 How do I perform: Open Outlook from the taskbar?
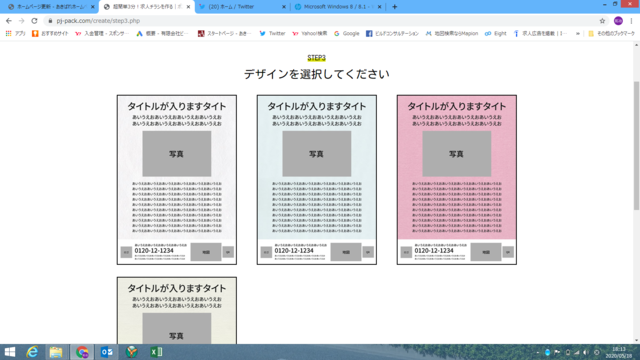pyautogui.click(x=107, y=352)
